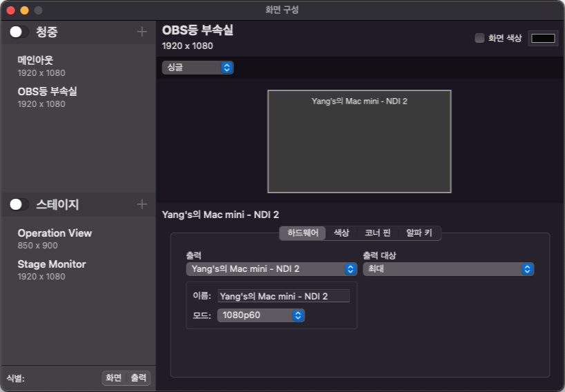Select Operation View stage screen
The height and width of the screenshot is (392, 565).
(x=78, y=239)
